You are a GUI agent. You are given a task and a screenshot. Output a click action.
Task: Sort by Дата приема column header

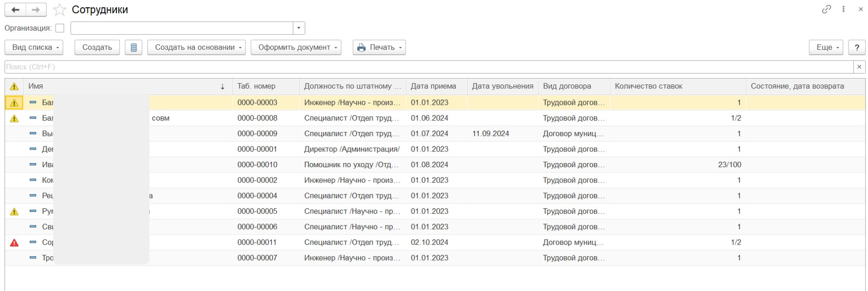(436, 86)
